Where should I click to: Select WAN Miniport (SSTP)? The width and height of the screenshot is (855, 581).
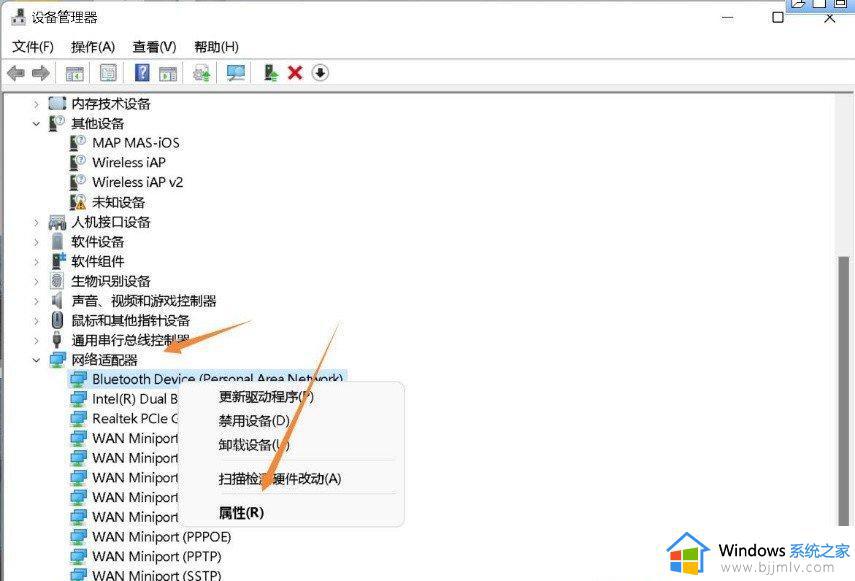point(156,574)
